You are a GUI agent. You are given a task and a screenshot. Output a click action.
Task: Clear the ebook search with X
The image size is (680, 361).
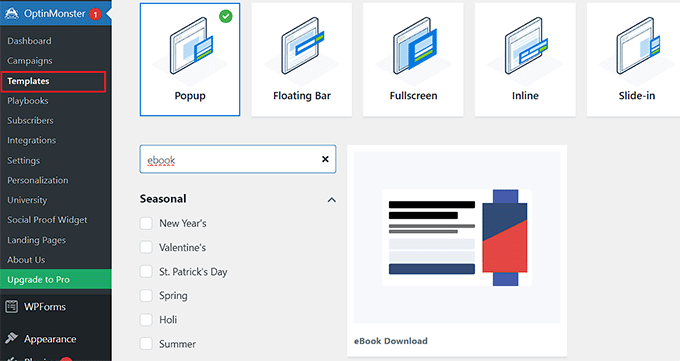point(325,159)
